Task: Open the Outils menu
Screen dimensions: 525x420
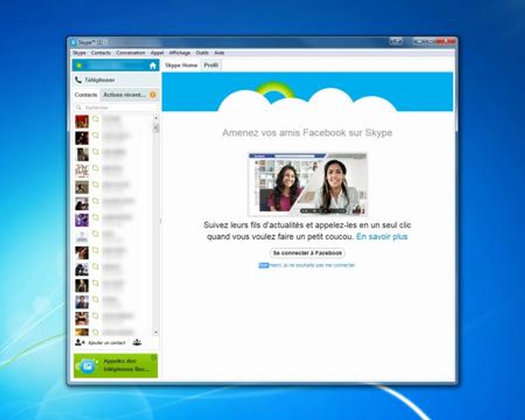Action: pyautogui.click(x=202, y=53)
